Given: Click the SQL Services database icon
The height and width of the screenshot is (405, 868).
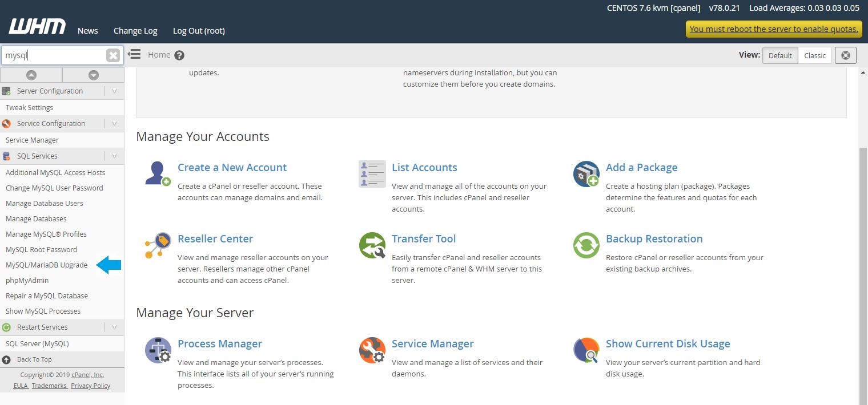Looking at the screenshot, I should click(x=6, y=156).
